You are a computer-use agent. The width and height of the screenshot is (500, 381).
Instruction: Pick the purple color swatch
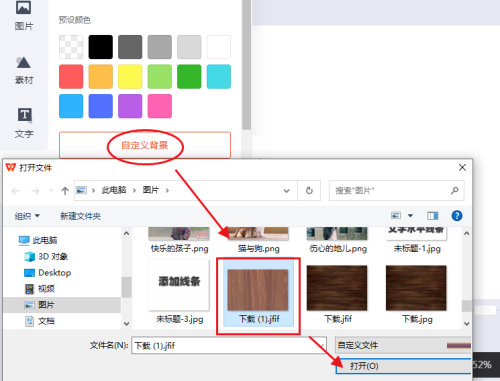(130, 106)
